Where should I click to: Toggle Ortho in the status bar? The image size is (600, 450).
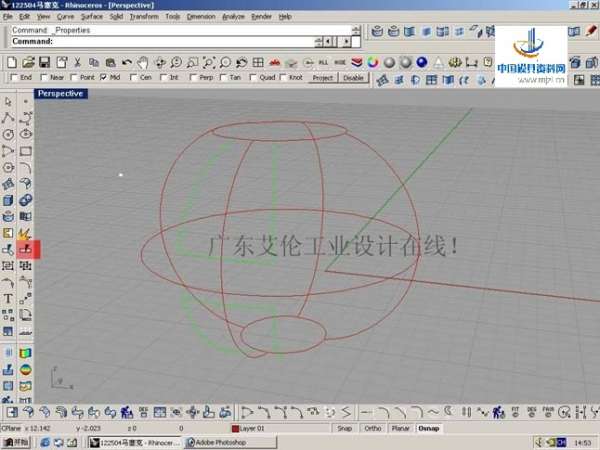pyautogui.click(x=373, y=428)
